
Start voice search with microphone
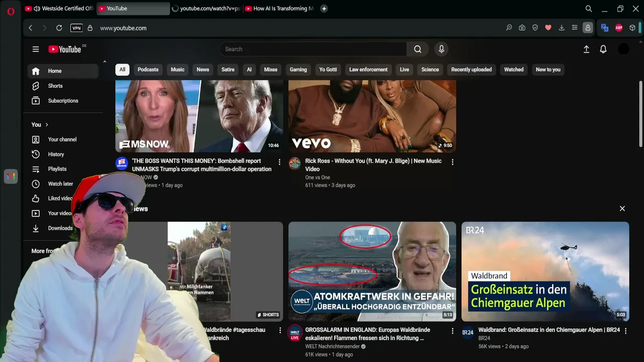(x=441, y=49)
